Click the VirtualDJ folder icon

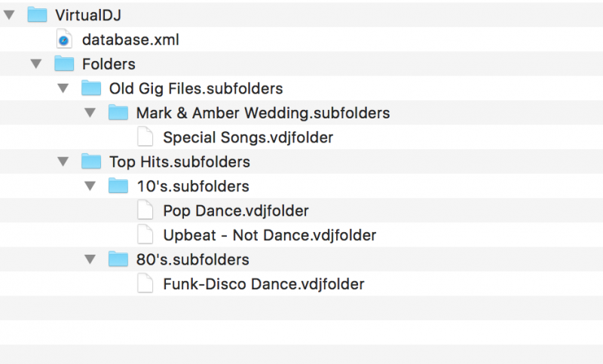[37, 15]
